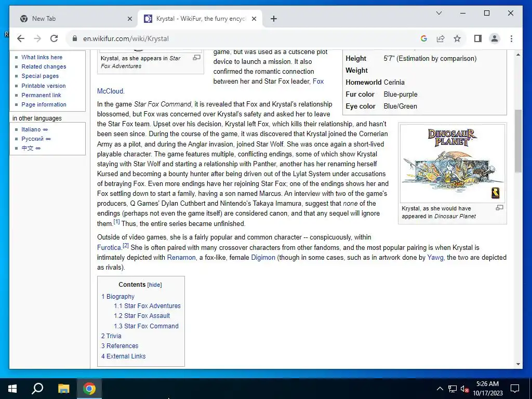Hide the Contents table

click(155, 285)
